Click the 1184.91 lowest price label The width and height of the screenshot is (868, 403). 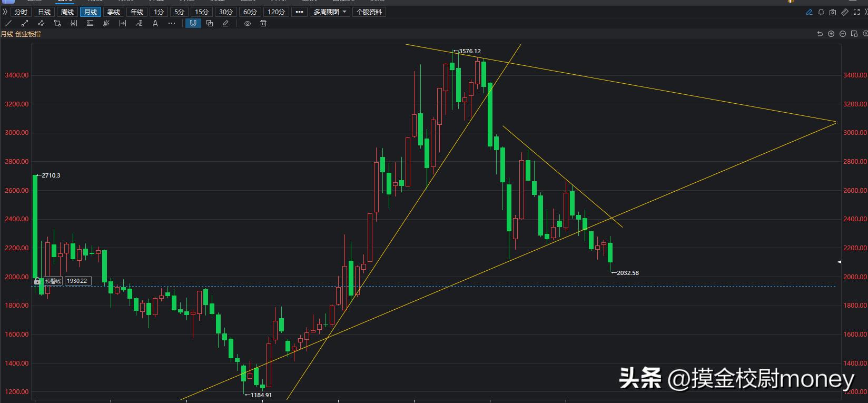pyautogui.click(x=261, y=395)
